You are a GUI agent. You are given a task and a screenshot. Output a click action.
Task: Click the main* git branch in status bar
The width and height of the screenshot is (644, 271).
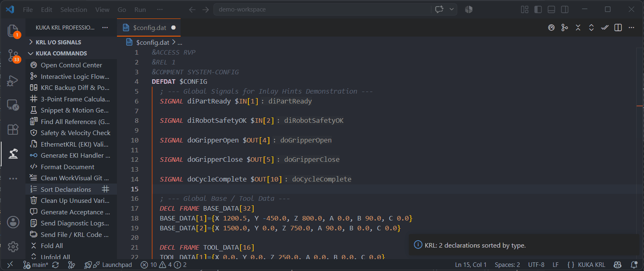point(36,265)
